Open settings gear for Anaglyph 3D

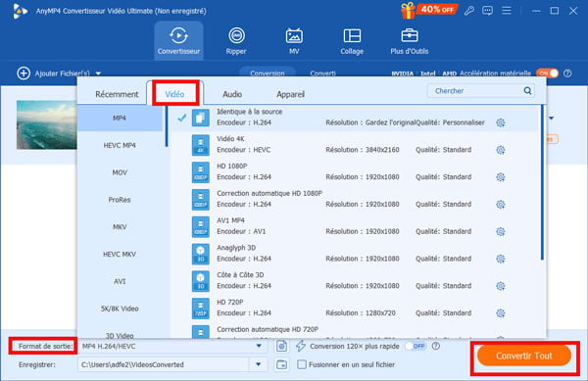coord(500,259)
